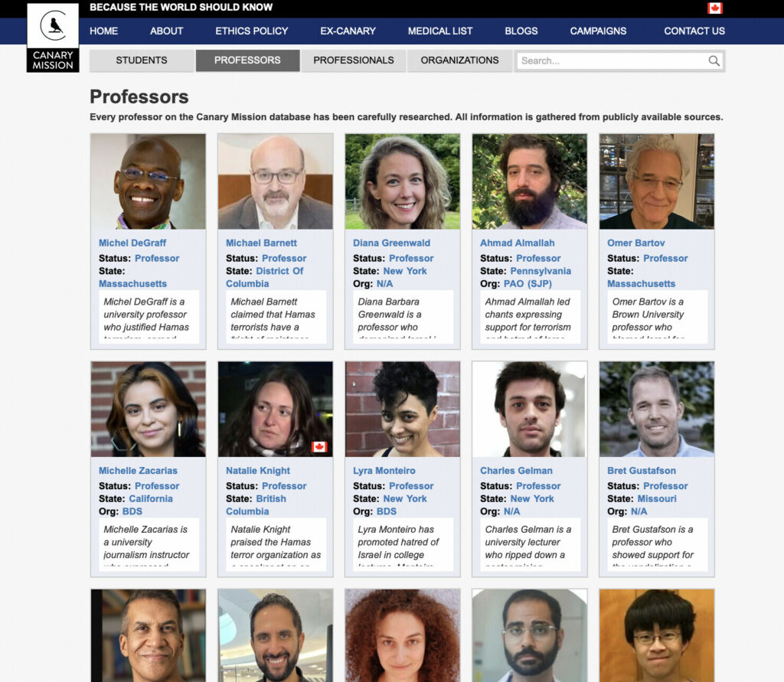Switch to the Students tab
This screenshot has width=784, height=682.
coord(142,60)
